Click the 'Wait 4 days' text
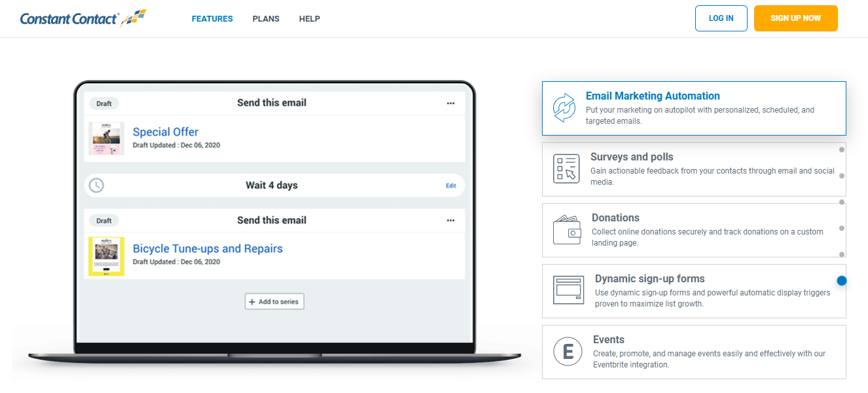The image size is (868, 393). pyautogui.click(x=272, y=185)
